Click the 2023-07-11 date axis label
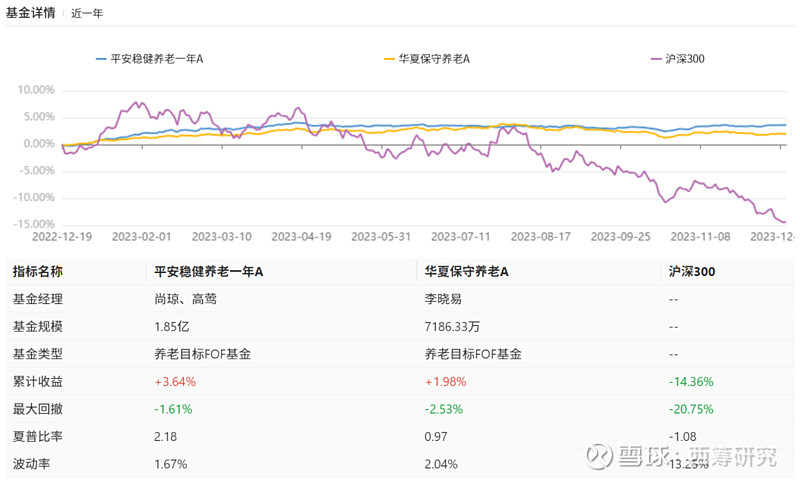800x481 pixels. [x=461, y=237]
